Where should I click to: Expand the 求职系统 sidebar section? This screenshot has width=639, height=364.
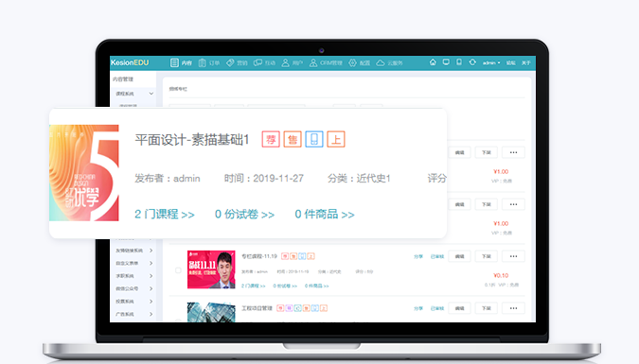point(151,276)
